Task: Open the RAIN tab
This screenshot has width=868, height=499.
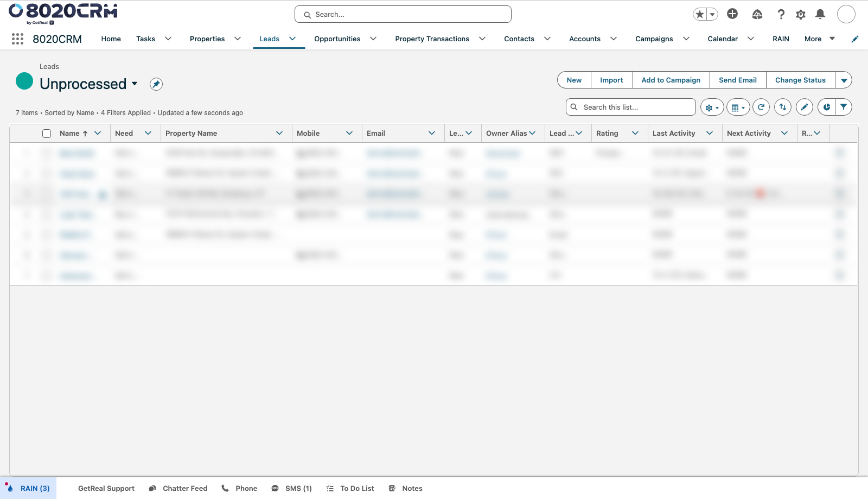Action: point(781,39)
